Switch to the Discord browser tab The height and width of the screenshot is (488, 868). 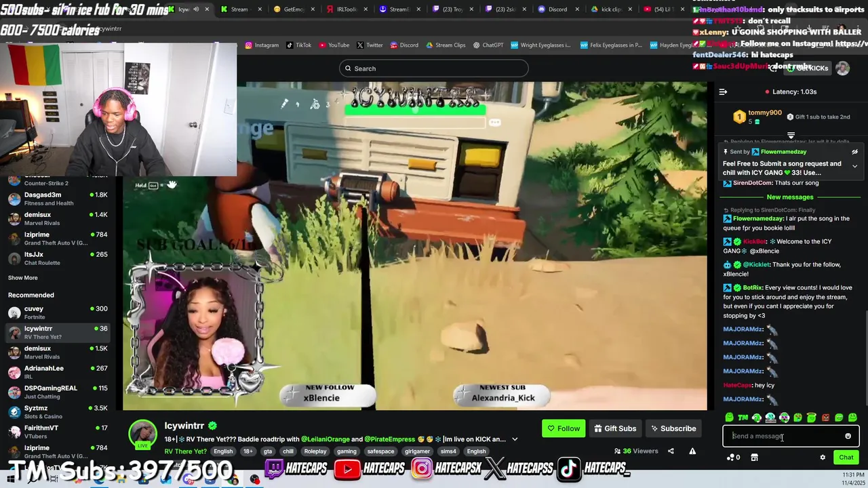[x=558, y=9]
